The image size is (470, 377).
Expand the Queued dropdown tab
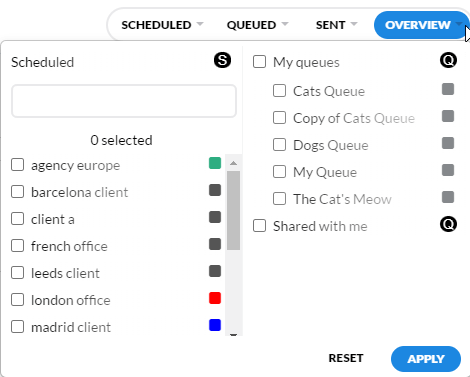[257, 25]
